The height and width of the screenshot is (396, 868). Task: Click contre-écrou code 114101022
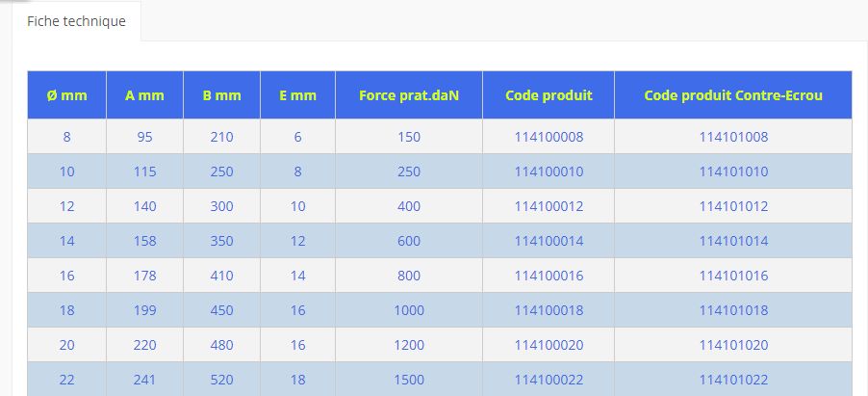[x=733, y=380]
